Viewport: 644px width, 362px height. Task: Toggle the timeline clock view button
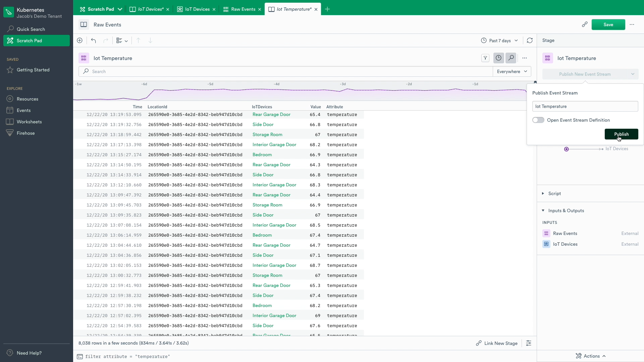(499, 58)
